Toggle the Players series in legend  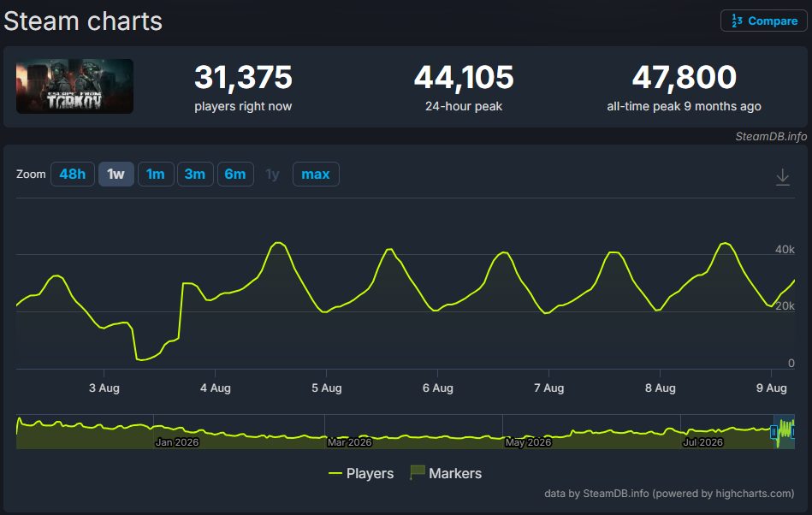(361, 473)
